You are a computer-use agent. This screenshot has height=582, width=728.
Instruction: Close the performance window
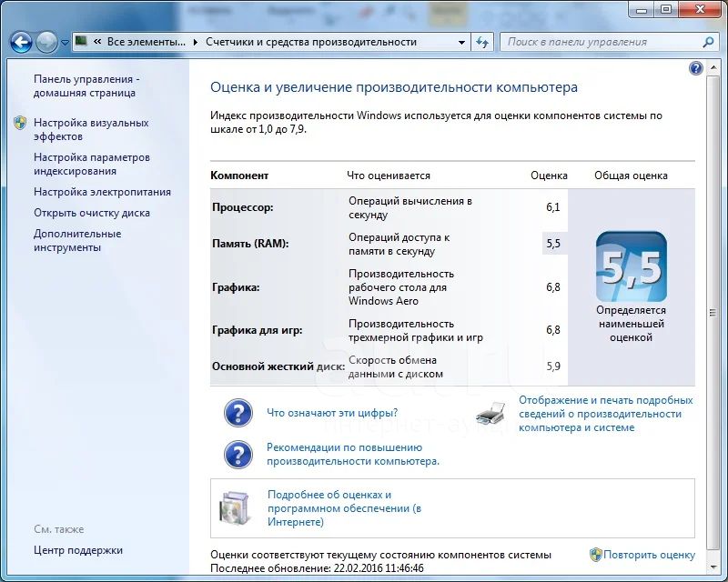[700, 10]
